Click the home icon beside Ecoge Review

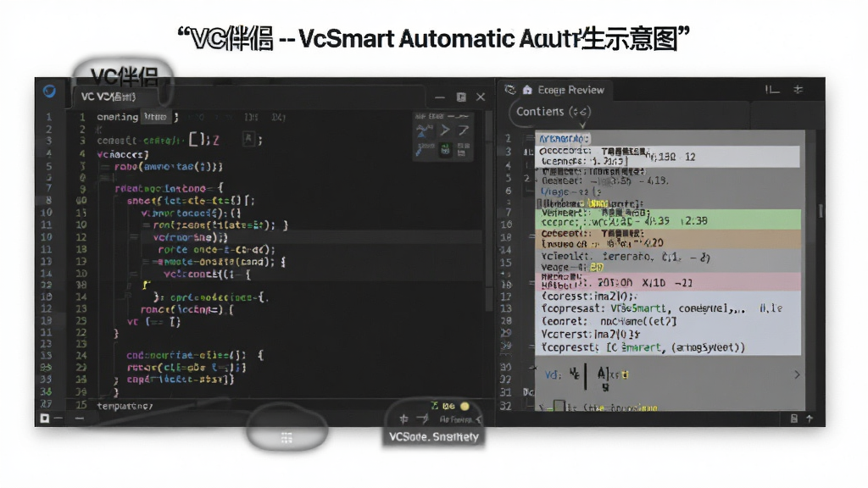pos(527,90)
